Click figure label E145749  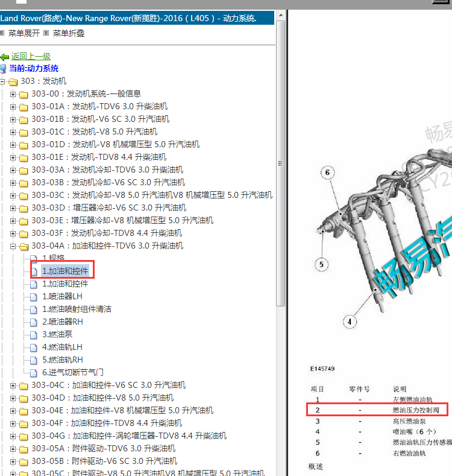click(322, 369)
